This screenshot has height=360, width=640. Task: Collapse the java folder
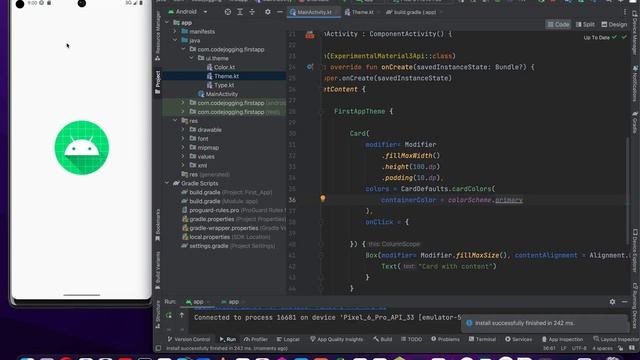[175, 40]
